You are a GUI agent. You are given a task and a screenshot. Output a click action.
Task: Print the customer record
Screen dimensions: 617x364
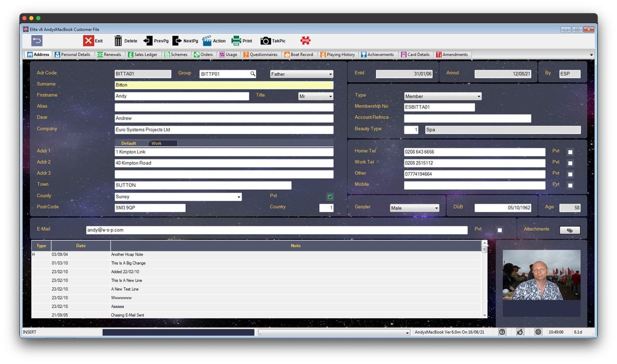pos(236,41)
